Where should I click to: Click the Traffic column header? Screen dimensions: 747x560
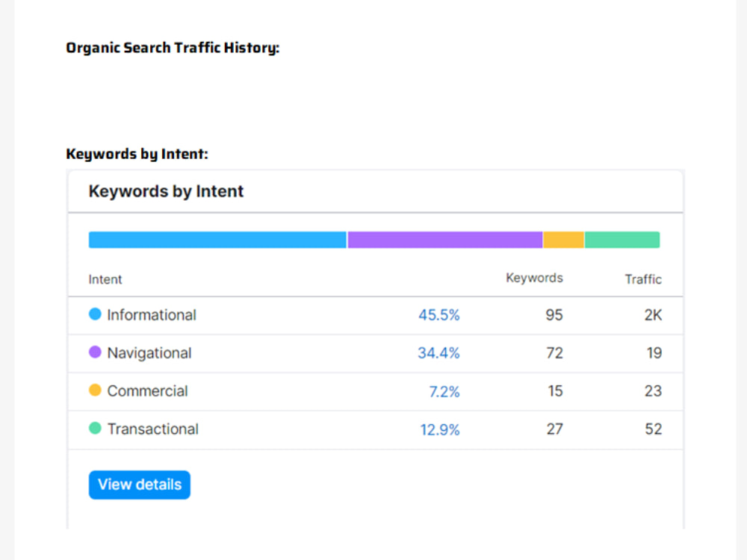pos(643,279)
